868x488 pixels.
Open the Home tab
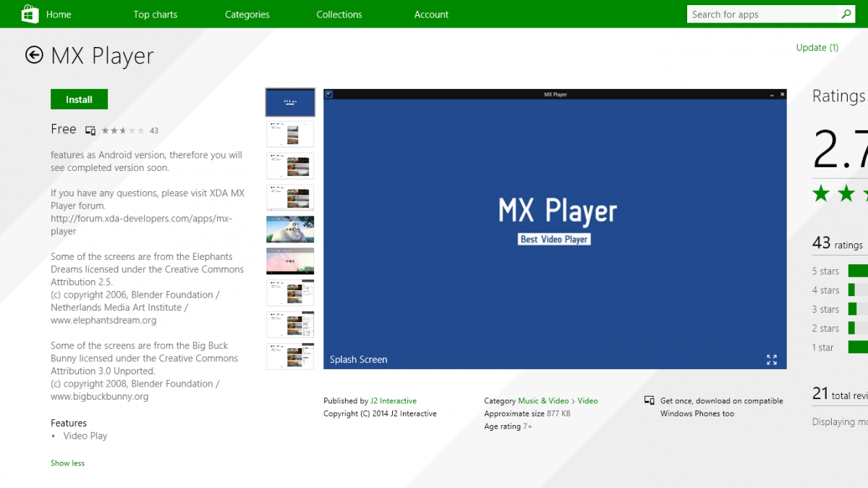[x=59, y=14]
